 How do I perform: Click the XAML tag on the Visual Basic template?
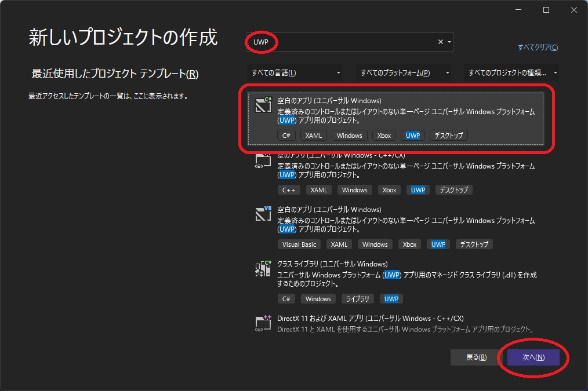[339, 244]
